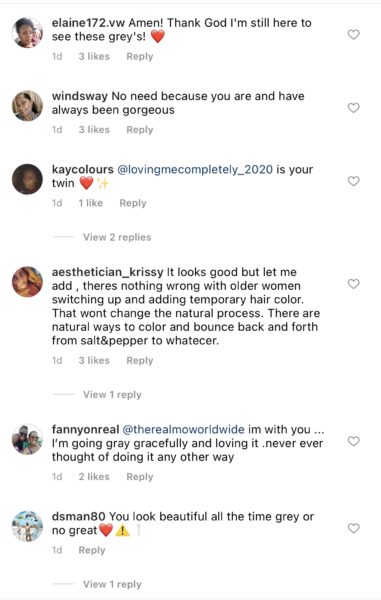Expand View 1 reply under dsman80
This screenshot has width=381, height=600.
pos(112,584)
